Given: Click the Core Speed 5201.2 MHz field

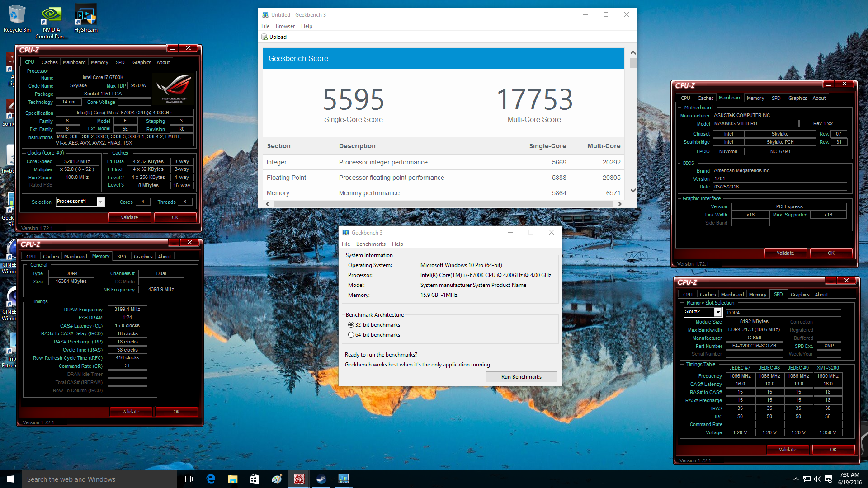Looking at the screenshot, I should pos(77,161).
